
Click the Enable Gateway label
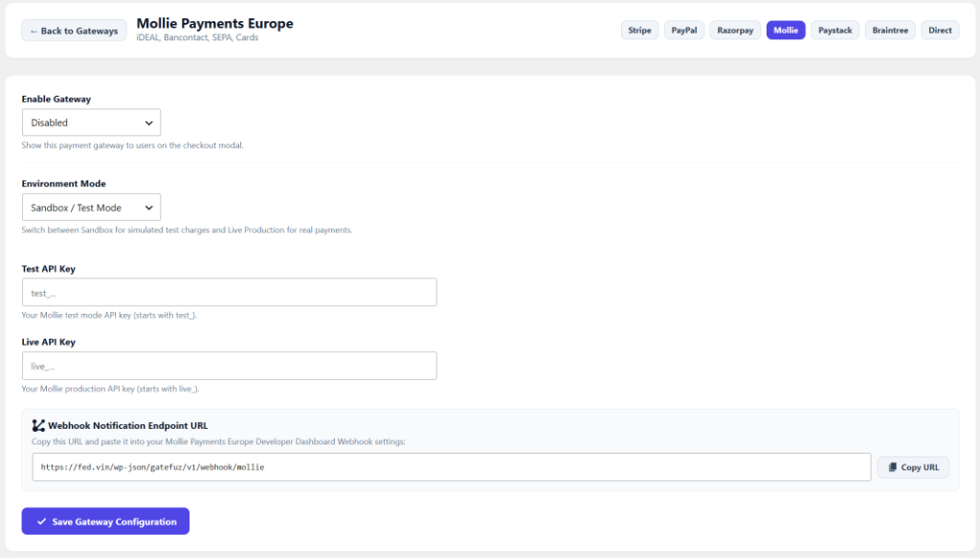tap(56, 99)
